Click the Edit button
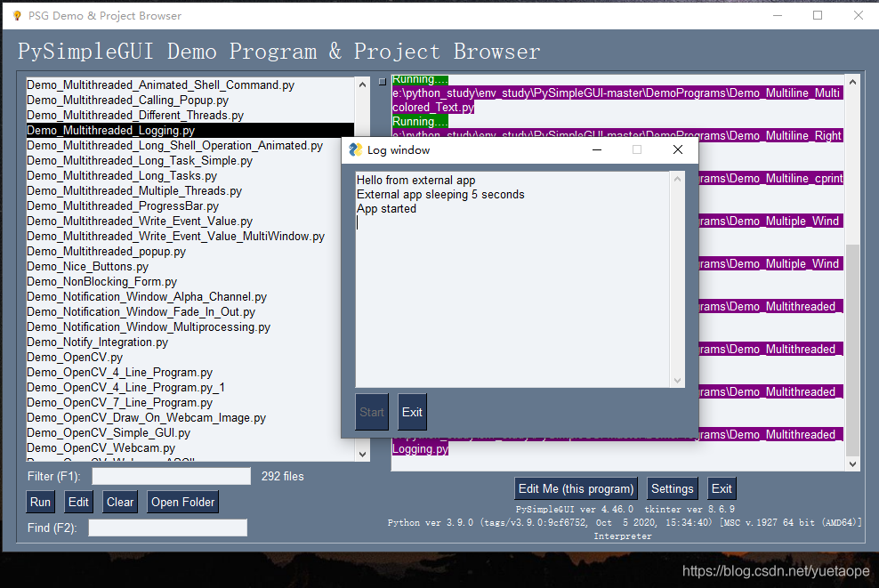Viewport: 879px width, 588px height. click(x=78, y=503)
